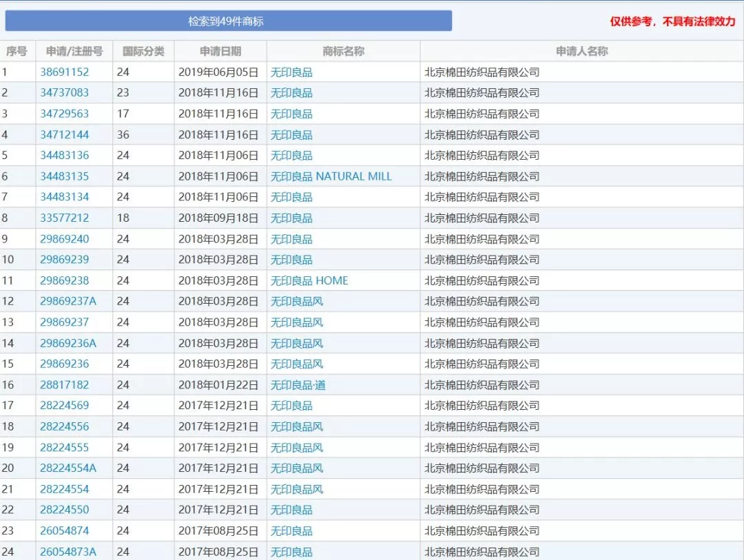
Task: Open row 13 registration number 29869237
Action: [x=65, y=322]
